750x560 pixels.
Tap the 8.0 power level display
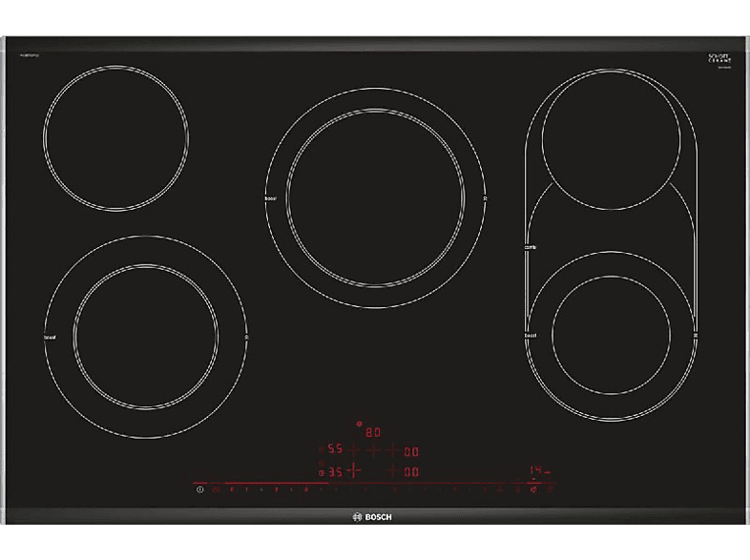coord(374,432)
